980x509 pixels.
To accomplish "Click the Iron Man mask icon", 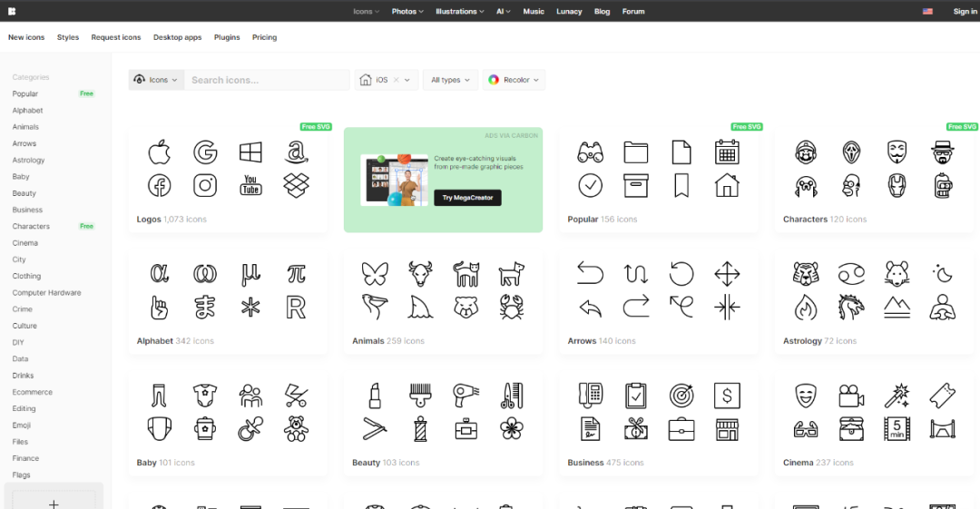I will tap(897, 186).
